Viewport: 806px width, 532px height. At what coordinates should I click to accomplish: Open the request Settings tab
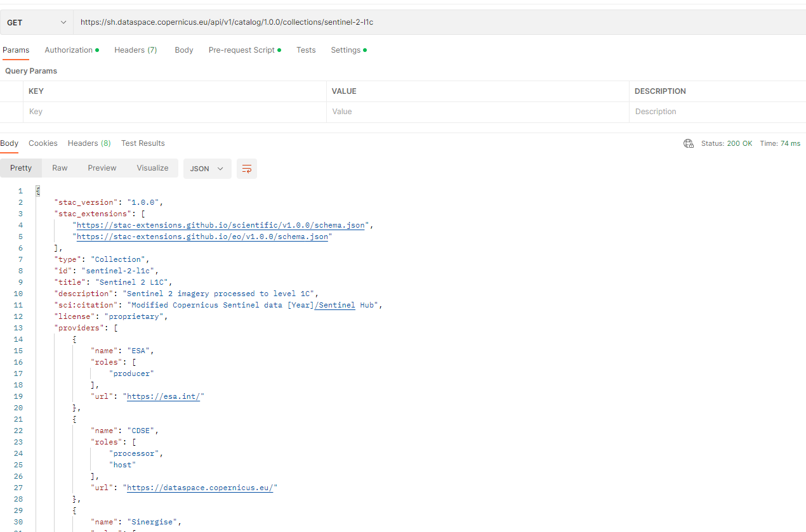tap(346, 50)
